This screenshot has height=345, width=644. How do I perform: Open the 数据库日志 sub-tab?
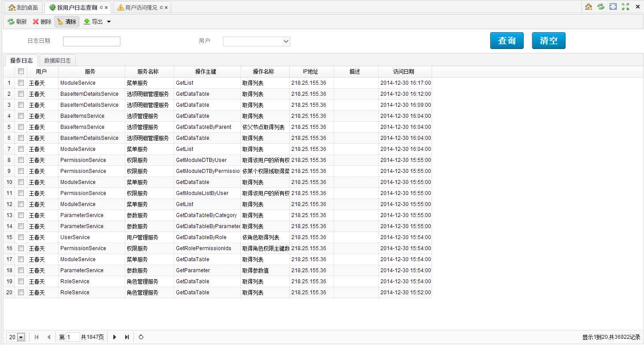(x=57, y=60)
